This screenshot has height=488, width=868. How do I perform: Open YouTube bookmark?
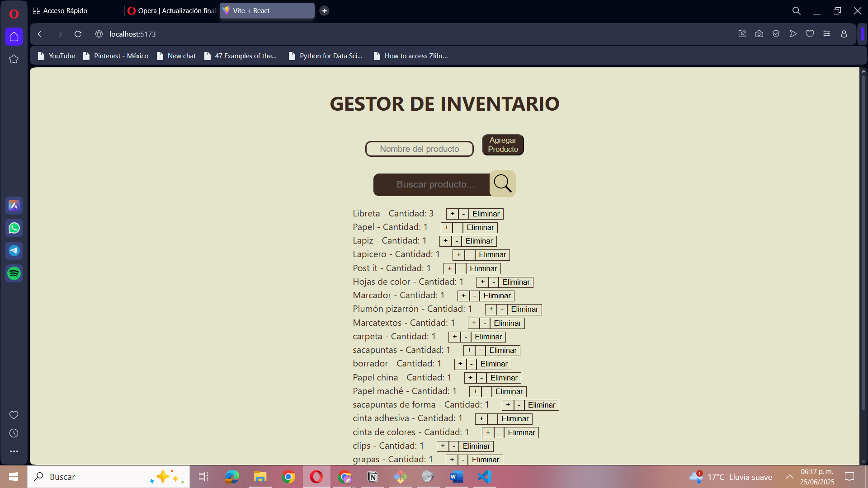[x=57, y=56]
